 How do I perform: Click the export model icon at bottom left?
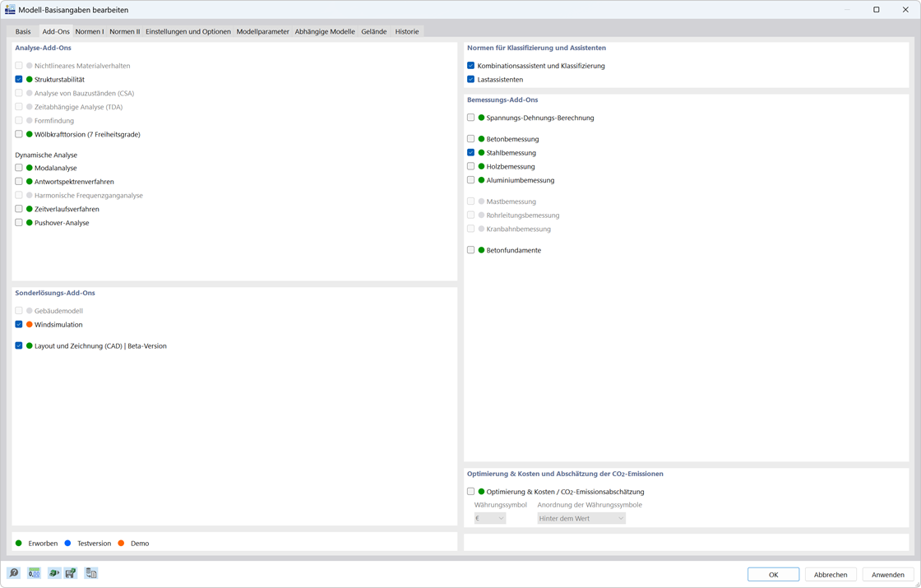click(x=54, y=573)
